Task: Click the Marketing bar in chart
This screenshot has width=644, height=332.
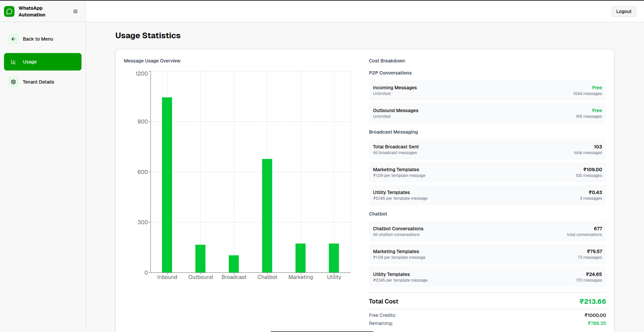Action: pos(301,258)
